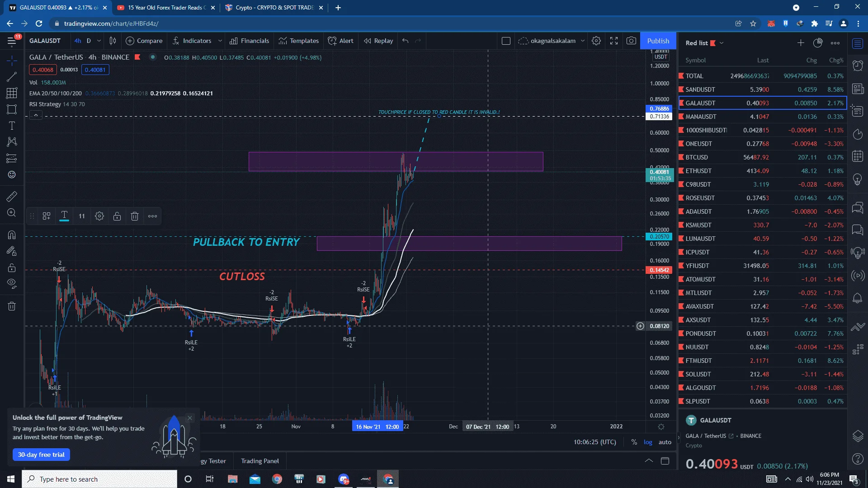Switch to the Trading Panel tab
Viewport: 868px width, 488px height.
[260, 461]
